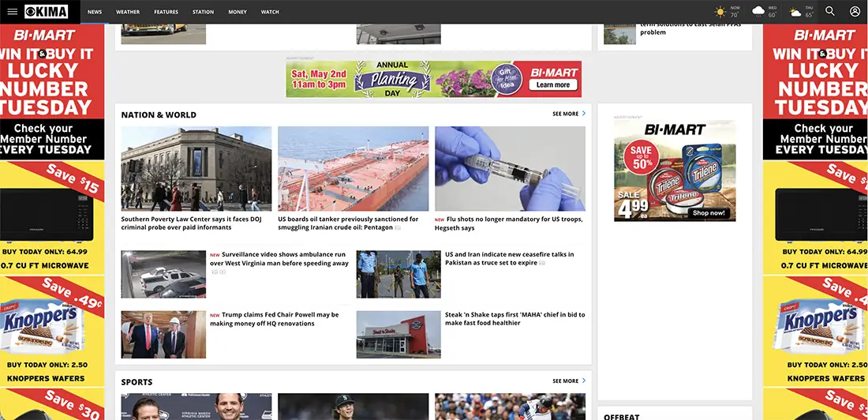This screenshot has height=420, width=868.
Task: Click the NEW tag on Trump Powell story
Action: click(x=215, y=315)
